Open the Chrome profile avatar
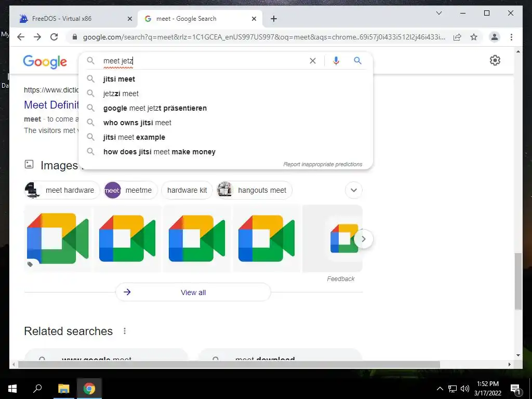Viewport: 532px width, 399px height. (x=495, y=37)
